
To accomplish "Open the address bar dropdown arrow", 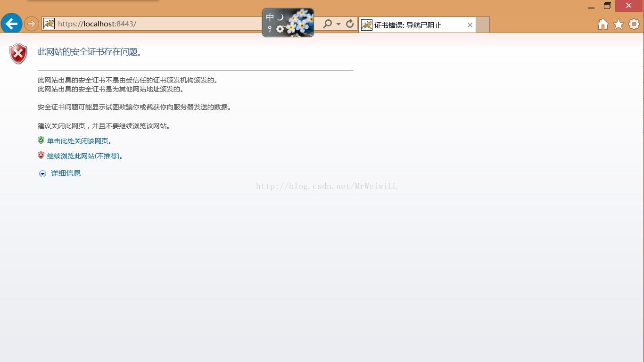I will [339, 24].
